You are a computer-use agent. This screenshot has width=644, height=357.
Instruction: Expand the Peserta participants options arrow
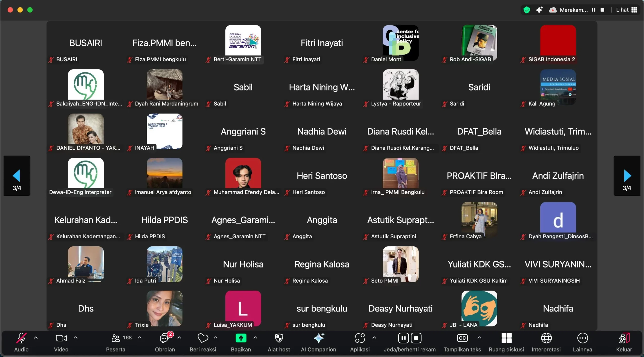pos(140,338)
